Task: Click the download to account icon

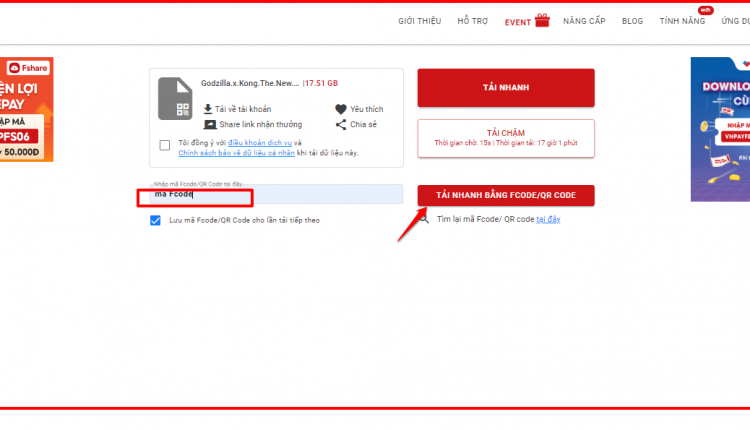Action: 208,109
